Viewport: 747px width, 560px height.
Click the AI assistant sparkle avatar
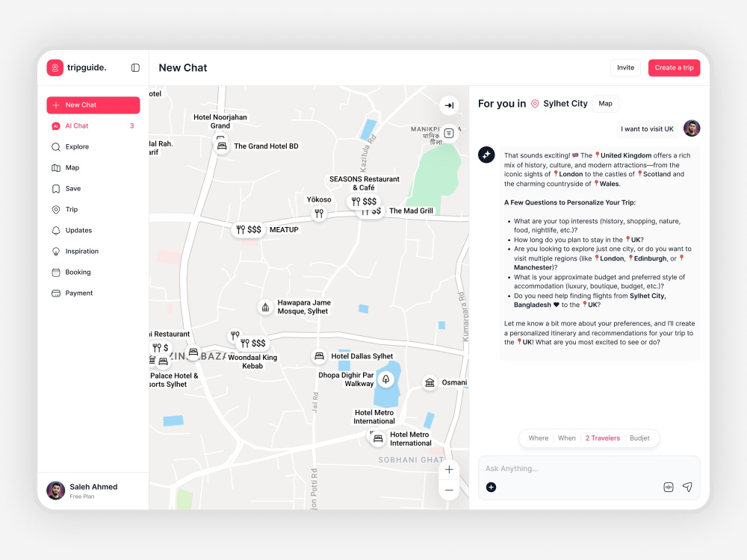coord(486,155)
